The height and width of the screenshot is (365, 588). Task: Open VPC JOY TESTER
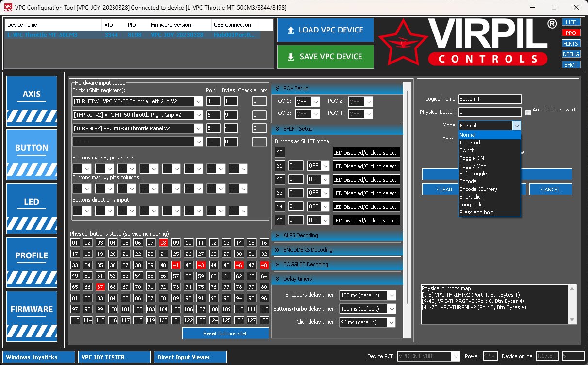coord(114,357)
